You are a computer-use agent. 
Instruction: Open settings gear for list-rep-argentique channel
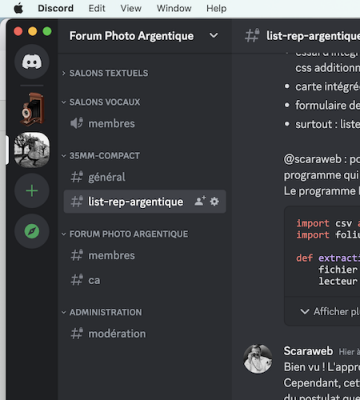click(214, 201)
